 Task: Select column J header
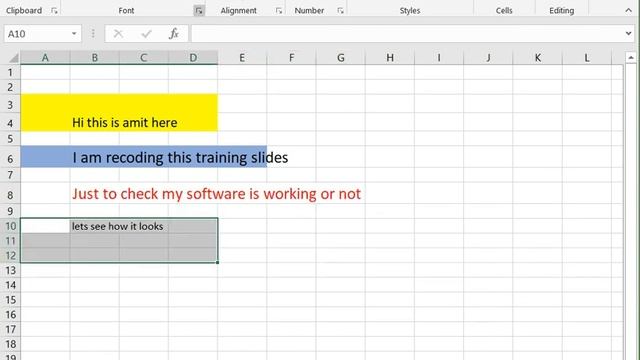pyautogui.click(x=488, y=58)
